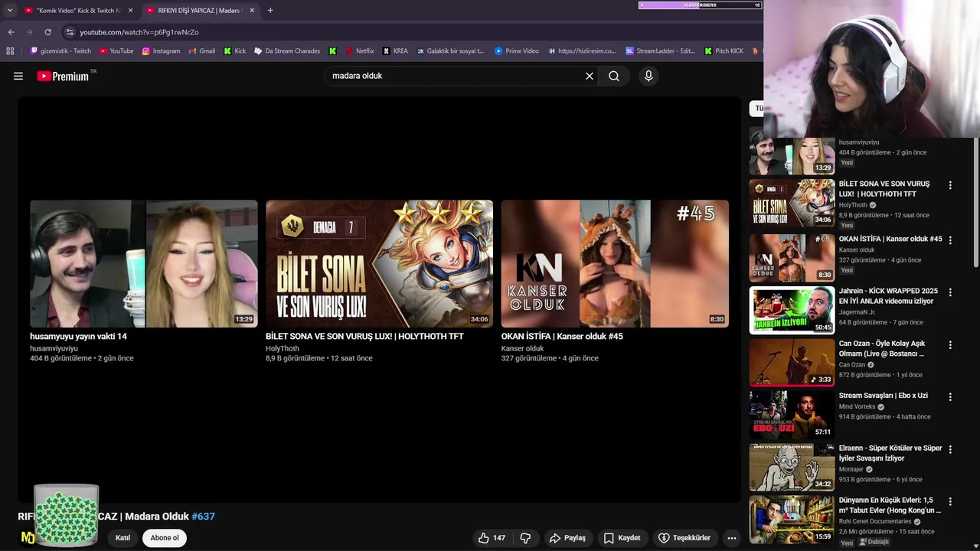Screen dimensions: 980x551
Task: Open Gmail bookmark
Action: 202,51
